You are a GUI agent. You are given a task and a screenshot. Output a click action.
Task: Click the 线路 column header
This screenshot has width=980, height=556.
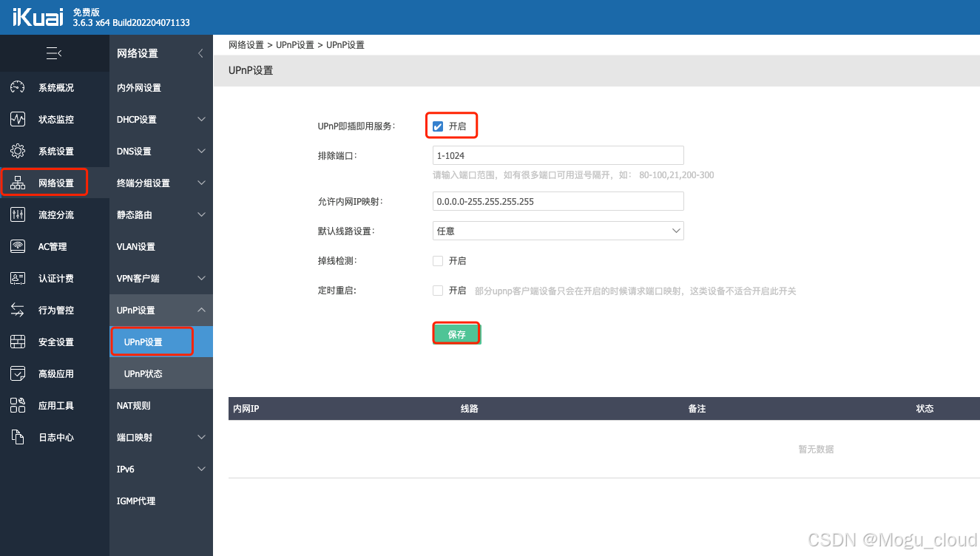pos(469,409)
